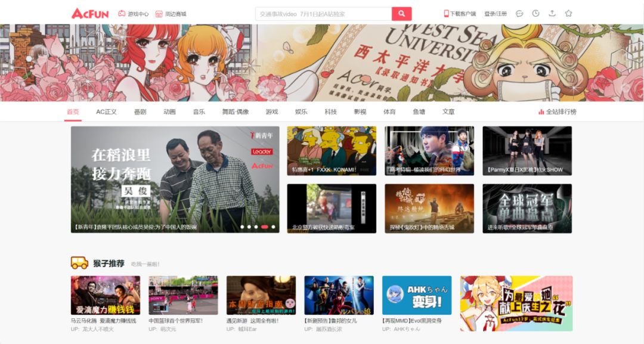
Task: Open the 鬼吹灯 精绝古城 video thumbnail
Action: (x=429, y=209)
